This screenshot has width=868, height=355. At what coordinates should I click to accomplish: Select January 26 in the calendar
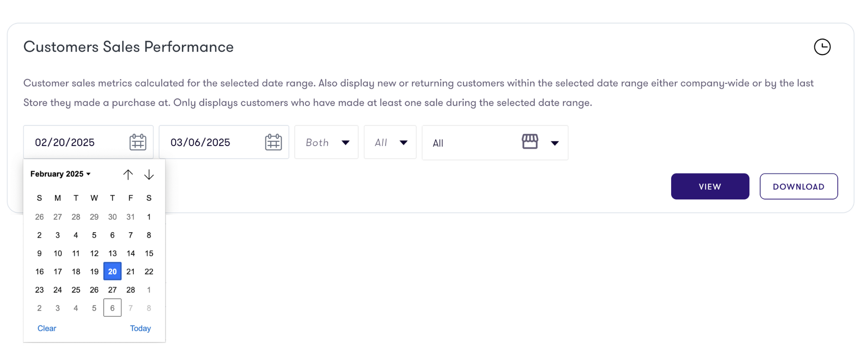(40, 217)
